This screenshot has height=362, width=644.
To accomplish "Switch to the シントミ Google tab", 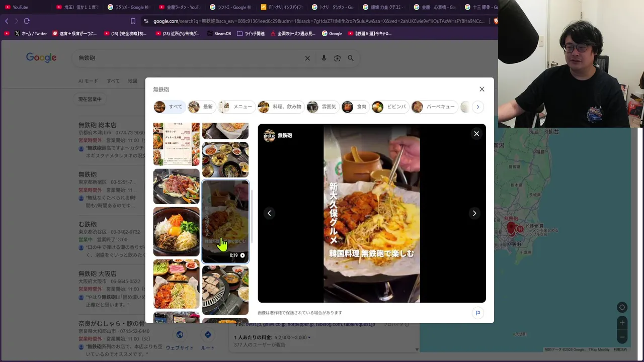I will 230,7.
